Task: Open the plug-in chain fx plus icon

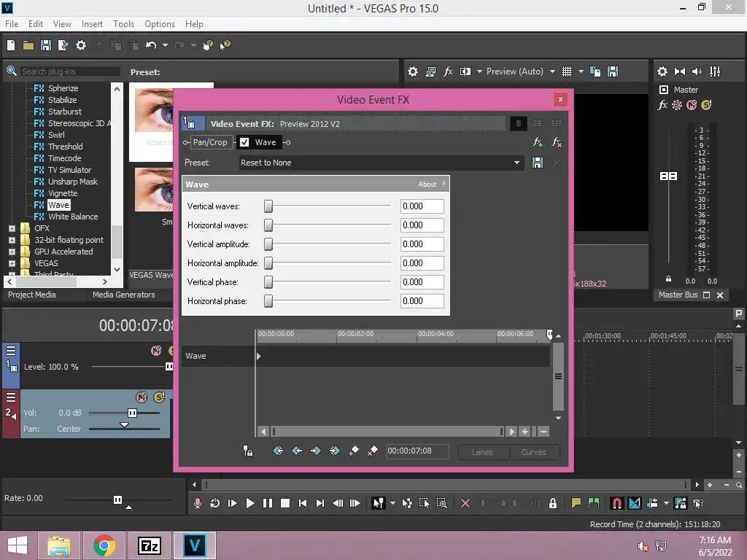Action: coord(538,142)
